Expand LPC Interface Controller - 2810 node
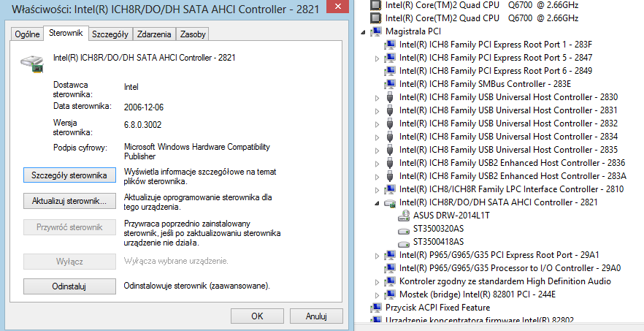Image resolution: width=644 pixels, height=331 pixels. (377, 190)
